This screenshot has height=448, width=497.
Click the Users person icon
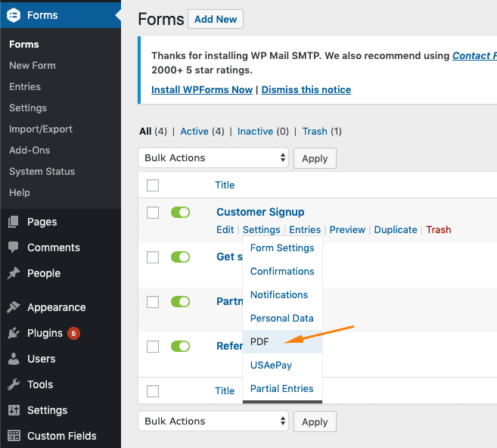[14, 359]
